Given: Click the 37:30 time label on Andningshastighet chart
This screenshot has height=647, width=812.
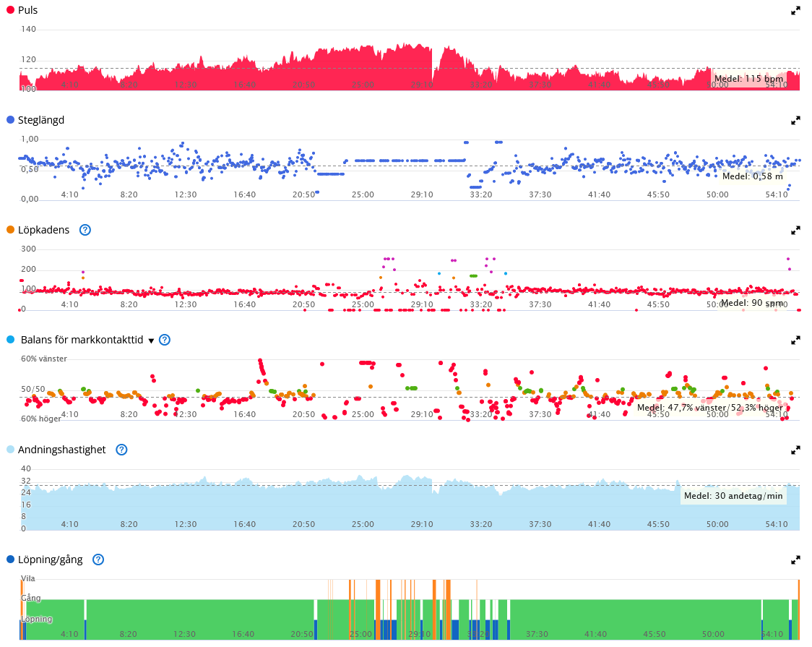Looking at the screenshot, I should pyautogui.click(x=540, y=523).
